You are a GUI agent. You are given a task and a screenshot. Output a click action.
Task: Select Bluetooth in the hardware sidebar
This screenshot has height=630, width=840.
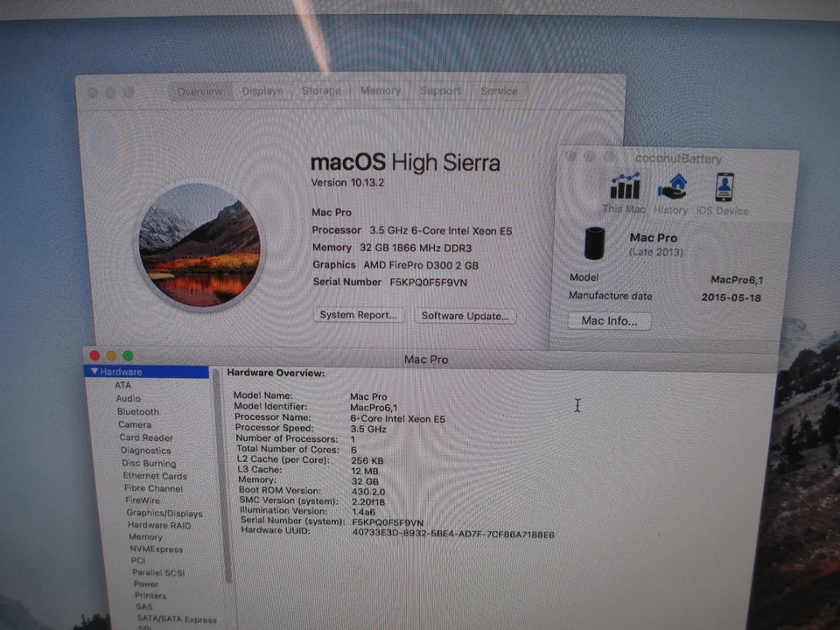[137, 411]
